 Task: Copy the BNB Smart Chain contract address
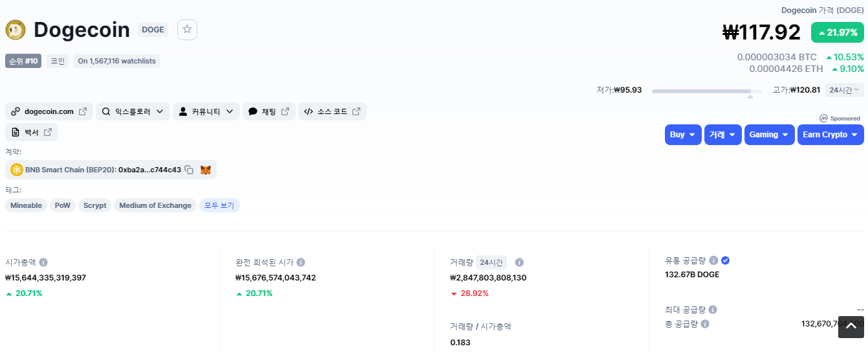pyautogui.click(x=189, y=170)
